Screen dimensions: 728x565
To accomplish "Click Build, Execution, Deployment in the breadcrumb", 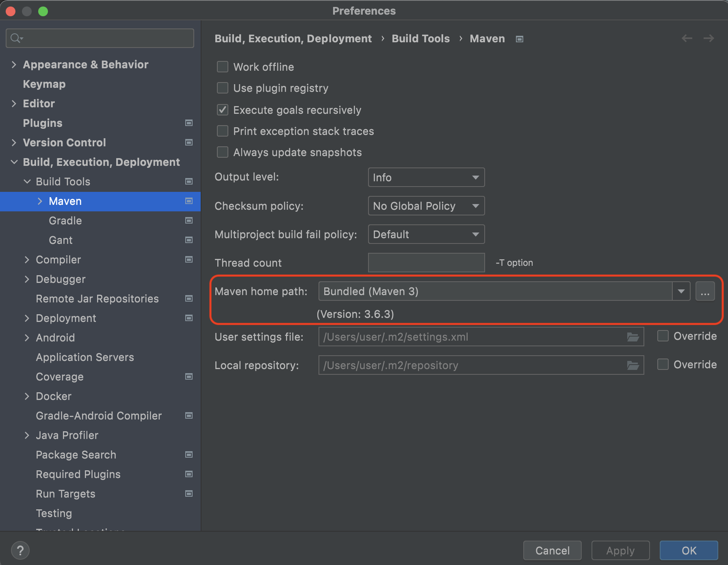I will (293, 39).
